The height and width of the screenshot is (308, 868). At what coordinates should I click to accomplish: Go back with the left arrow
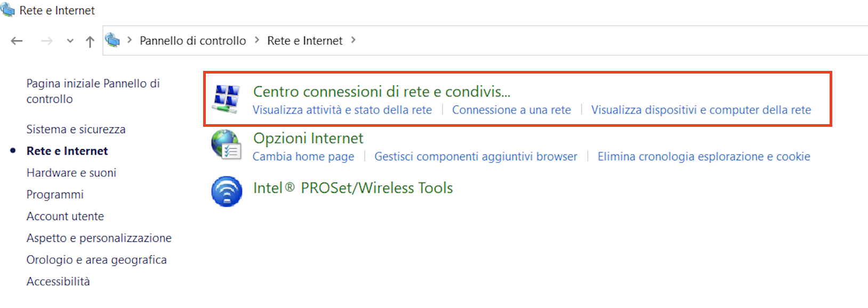pyautogui.click(x=17, y=41)
